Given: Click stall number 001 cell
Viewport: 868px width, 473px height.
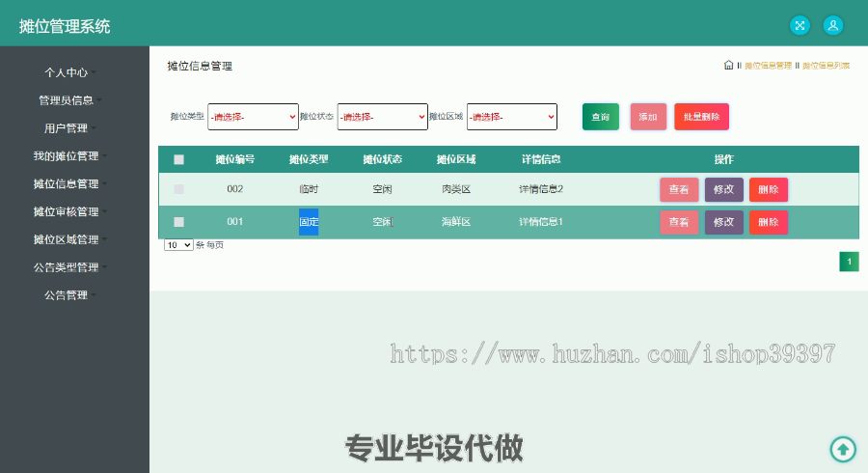Looking at the screenshot, I should tap(235, 222).
